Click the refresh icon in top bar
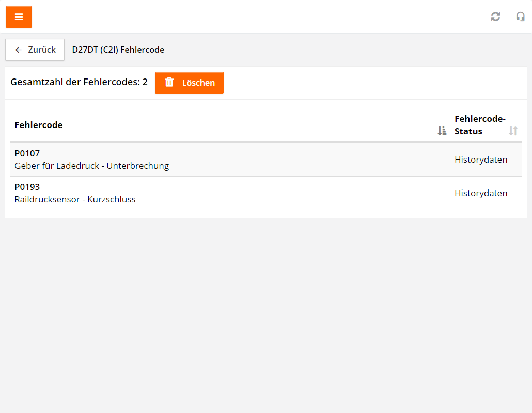 point(495,17)
